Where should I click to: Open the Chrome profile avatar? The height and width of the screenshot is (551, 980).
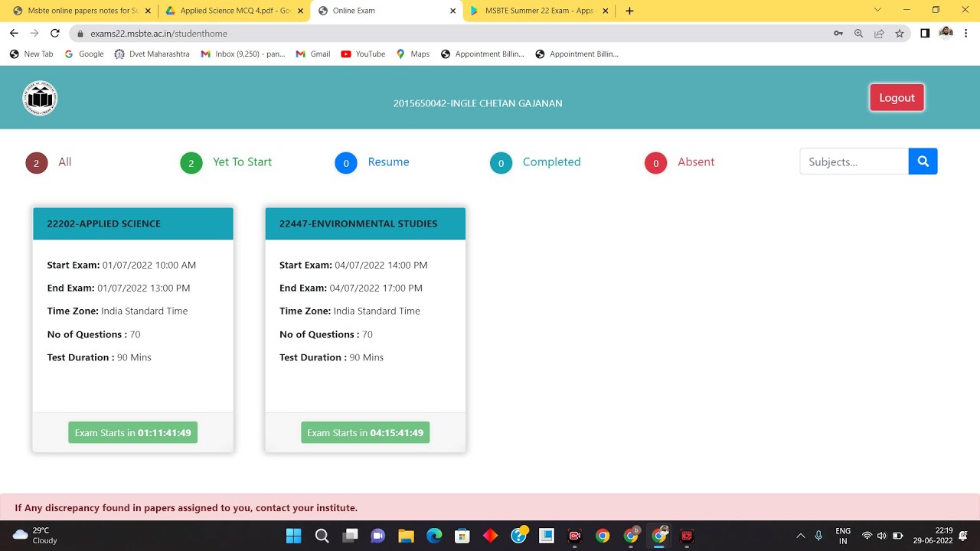[x=946, y=33]
